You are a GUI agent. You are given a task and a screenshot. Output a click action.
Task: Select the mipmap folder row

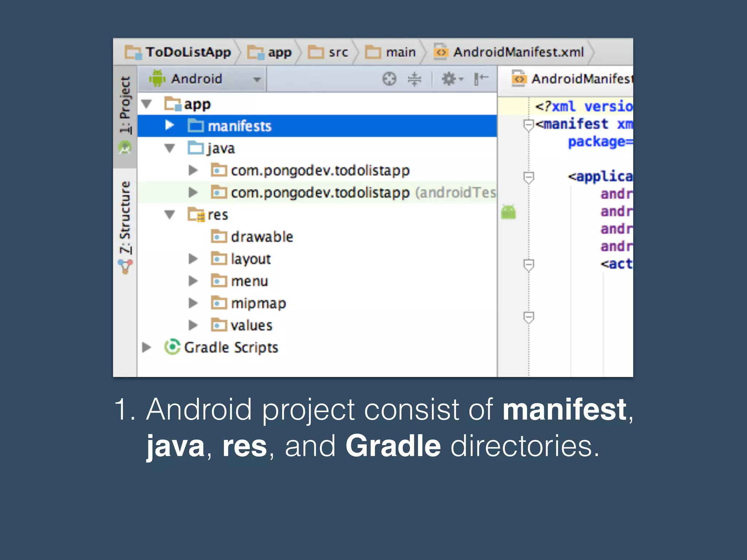pyautogui.click(x=317, y=303)
